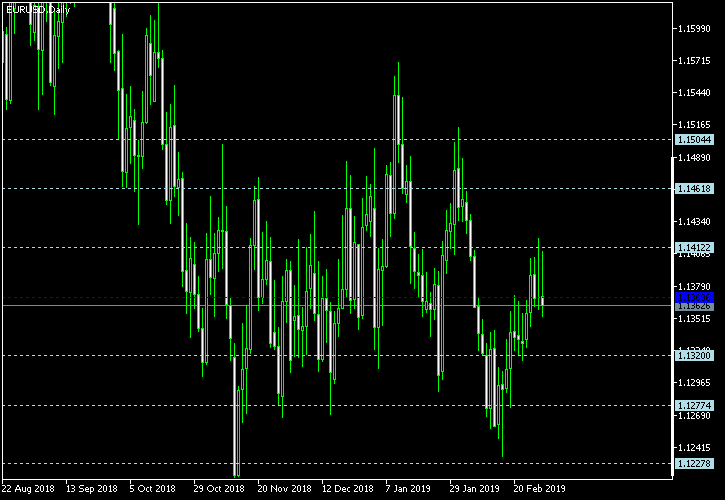
Task: Select the 1.13200 horizontal level price label
Action: (x=694, y=355)
